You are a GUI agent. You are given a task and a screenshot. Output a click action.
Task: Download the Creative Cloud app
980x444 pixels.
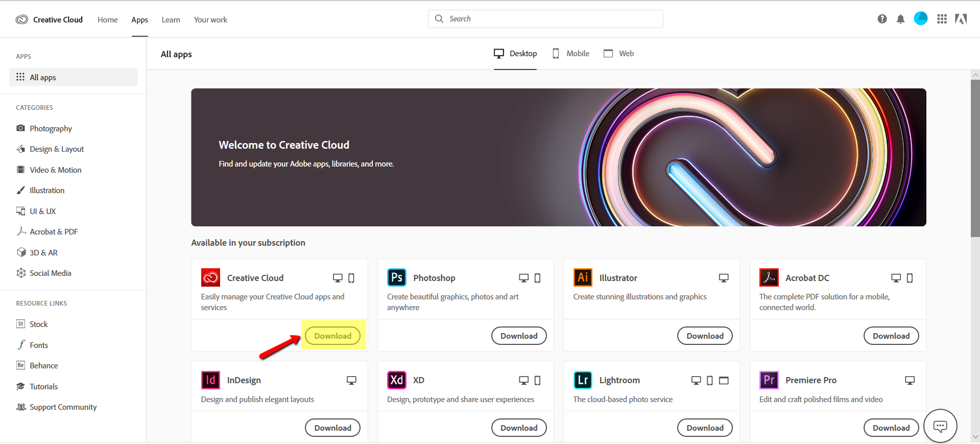(x=332, y=336)
